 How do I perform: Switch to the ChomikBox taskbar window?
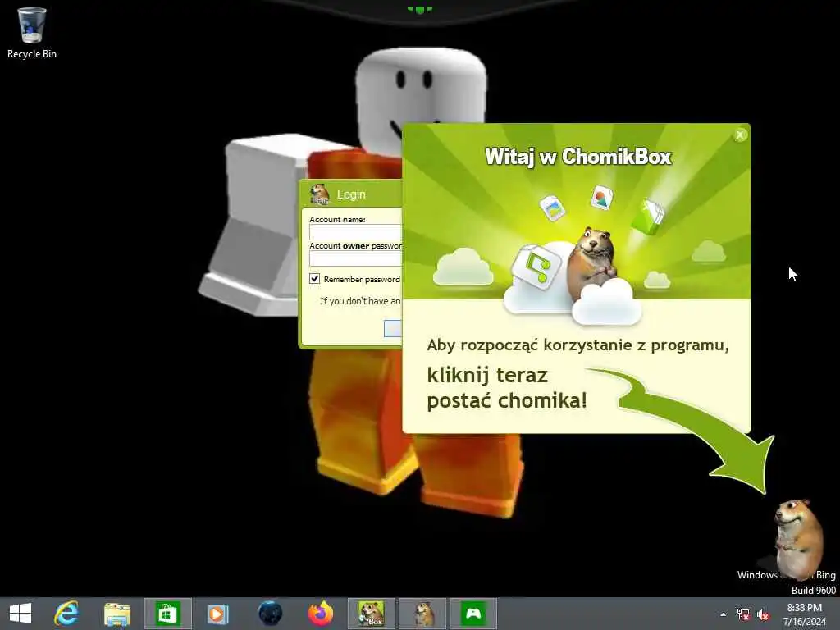tap(372, 614)
